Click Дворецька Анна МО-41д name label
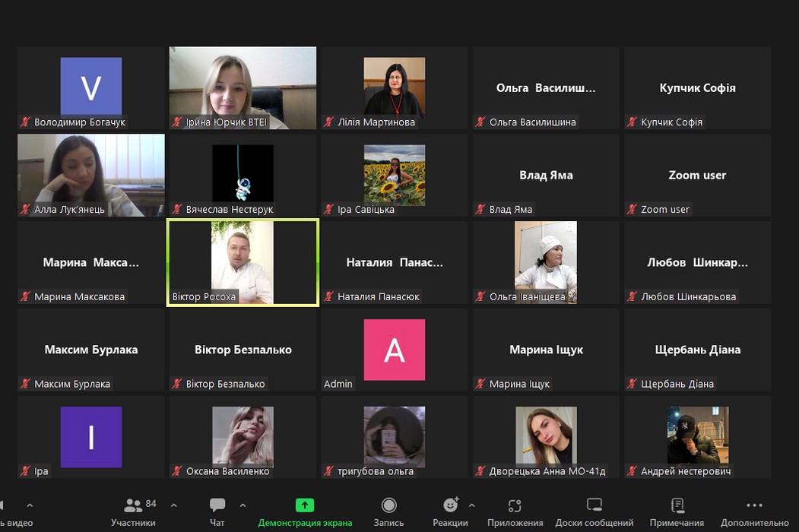Viewport: 799px width, 532px height. point(547,471)
